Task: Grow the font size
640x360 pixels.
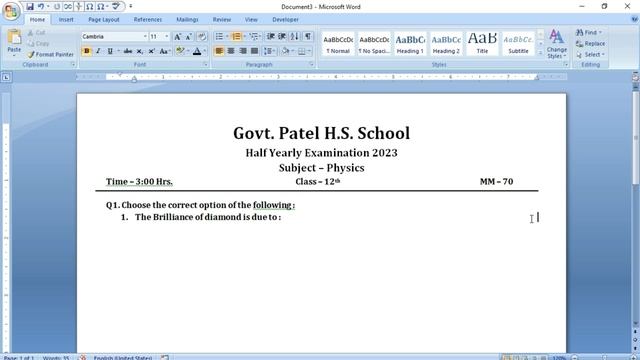Action: click(178, 37)
